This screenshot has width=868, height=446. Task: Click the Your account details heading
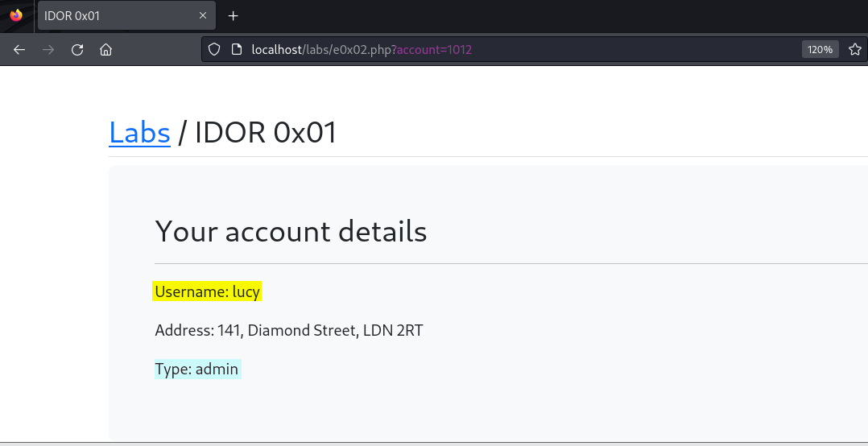pos(291,231)
